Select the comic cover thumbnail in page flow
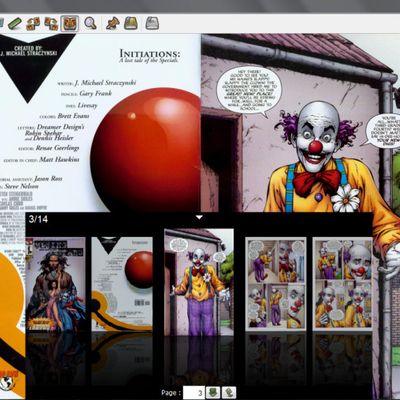Viewport: 400px width, 400px height. [x=56, y=284]
